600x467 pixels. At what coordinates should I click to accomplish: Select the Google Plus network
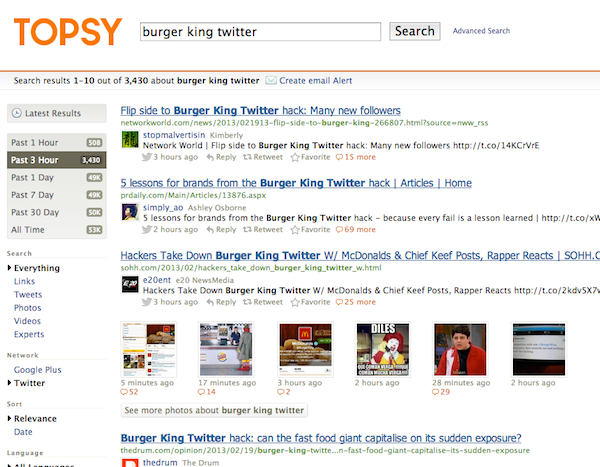tap(38, 370)
